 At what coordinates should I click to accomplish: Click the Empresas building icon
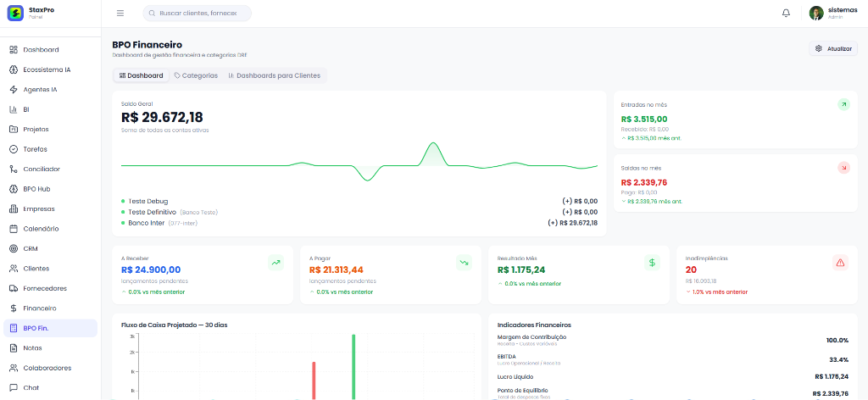14,209
